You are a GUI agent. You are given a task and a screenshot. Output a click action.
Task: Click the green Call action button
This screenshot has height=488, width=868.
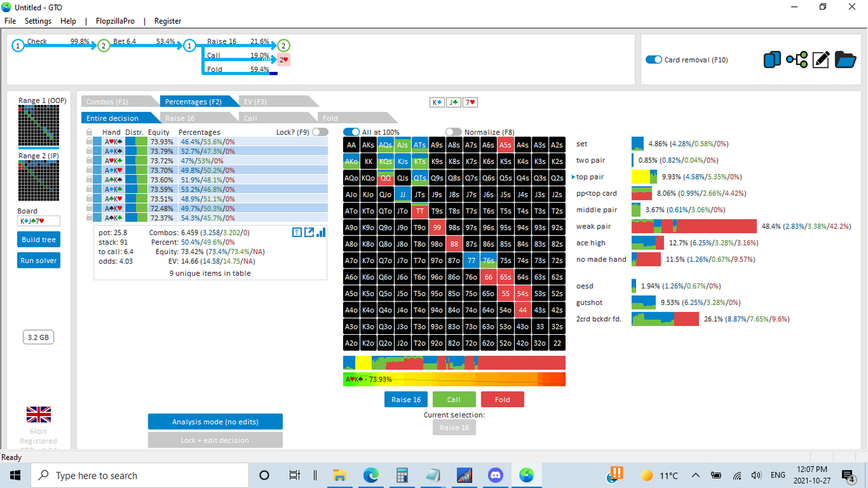(454, 399)
